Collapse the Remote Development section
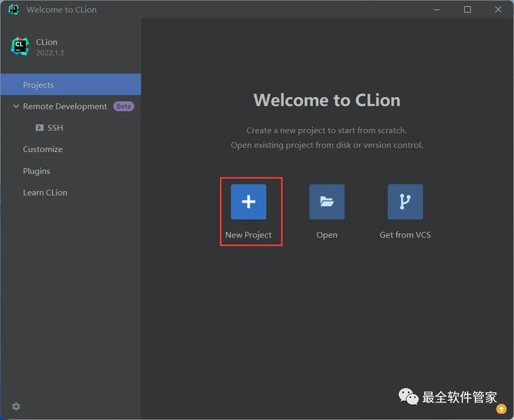 pos(16,106)
